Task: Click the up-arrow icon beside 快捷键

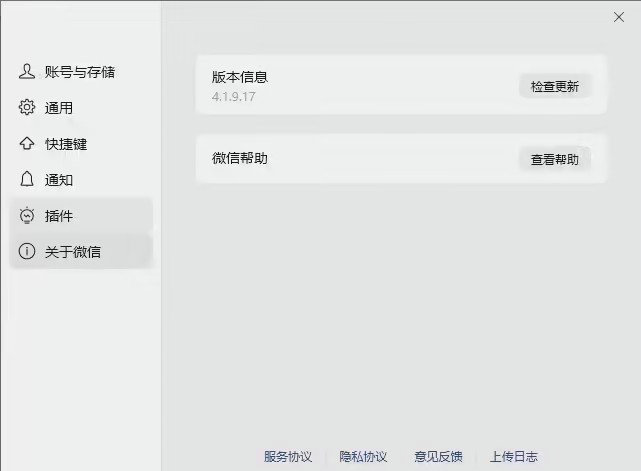Action: click(27, 144)
